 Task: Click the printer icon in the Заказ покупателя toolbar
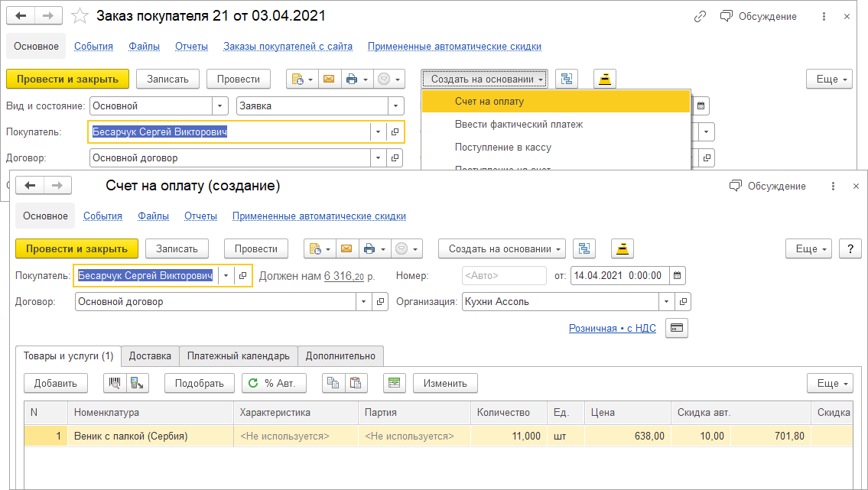point(356,79)
